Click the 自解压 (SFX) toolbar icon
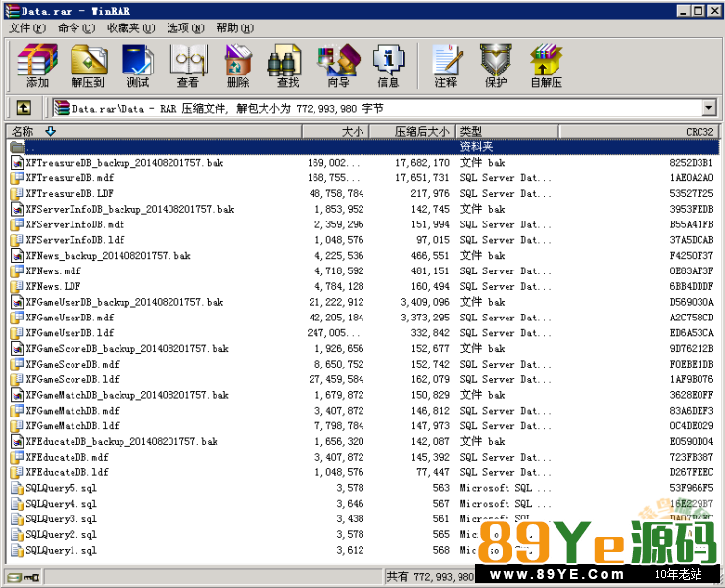Viewport: 725px width, 588px height. point(546,67)
